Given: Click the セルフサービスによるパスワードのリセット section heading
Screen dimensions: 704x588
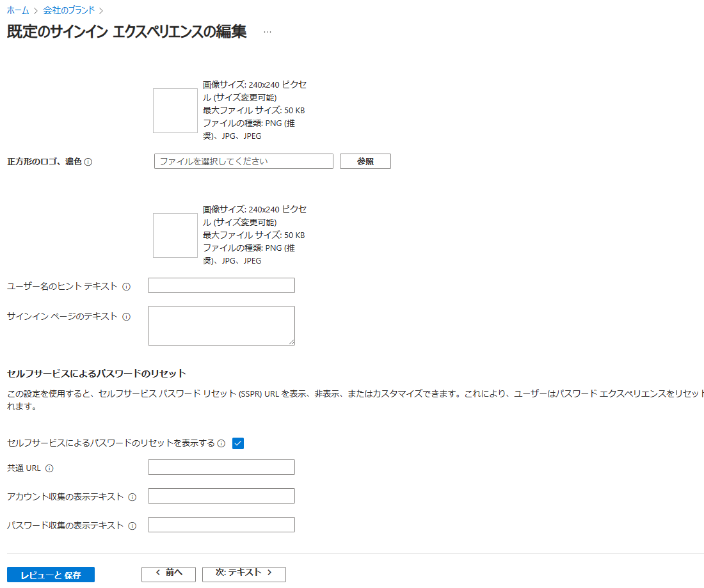Looking at the screenshot, I should [97, 374].
